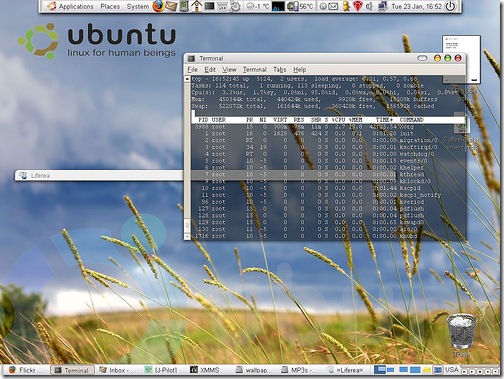Open the gear settings launcher icon

[235, 6]
